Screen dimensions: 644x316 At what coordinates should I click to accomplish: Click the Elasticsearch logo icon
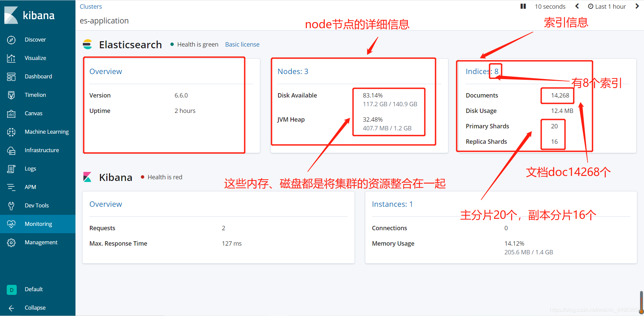(88, 45)
